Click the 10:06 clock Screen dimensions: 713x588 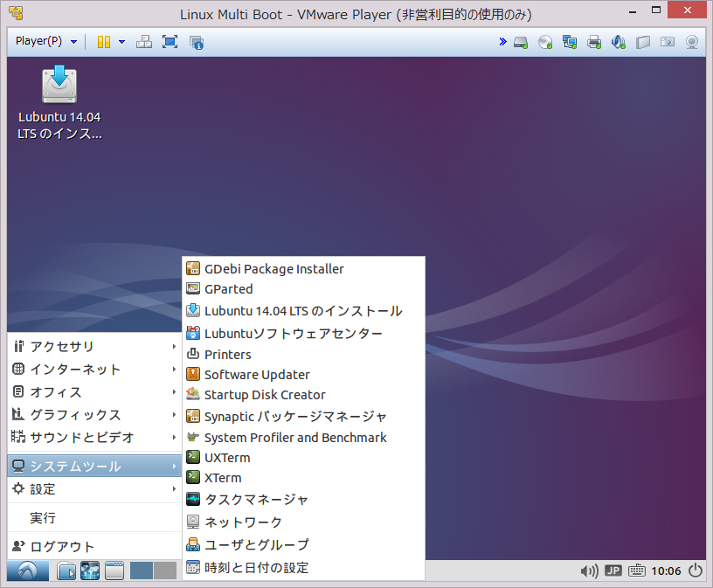click(666, 571)
